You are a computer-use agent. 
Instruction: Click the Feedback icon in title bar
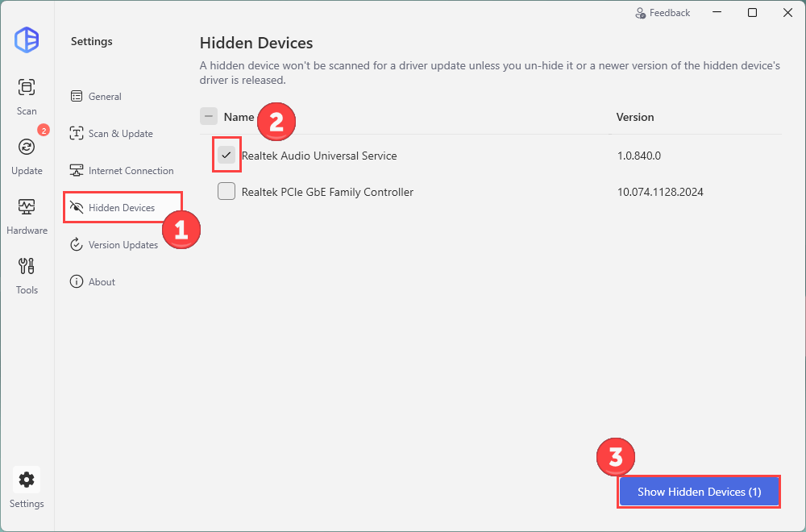pos(641,13)
